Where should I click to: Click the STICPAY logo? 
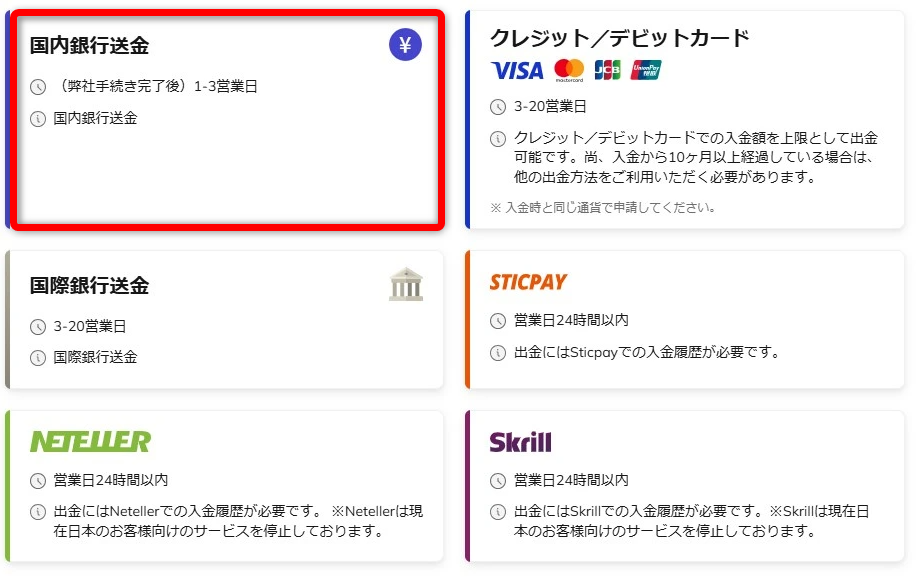click(x=528, y=283)
